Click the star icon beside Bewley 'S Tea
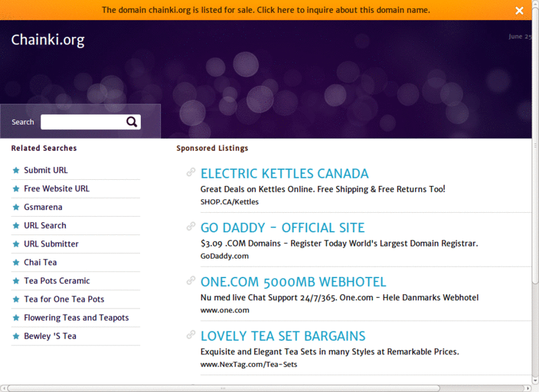The height and width of the screenshot is (392, 539). (15, 336)
